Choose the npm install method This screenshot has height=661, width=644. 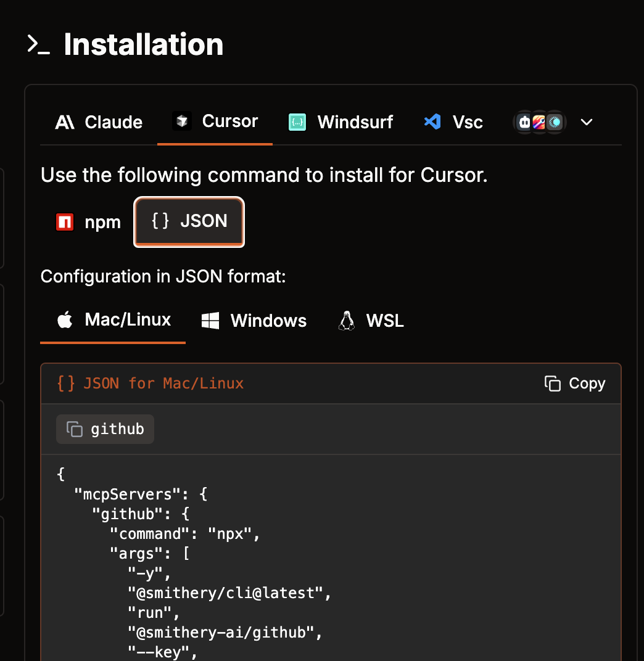coord(88,222)
